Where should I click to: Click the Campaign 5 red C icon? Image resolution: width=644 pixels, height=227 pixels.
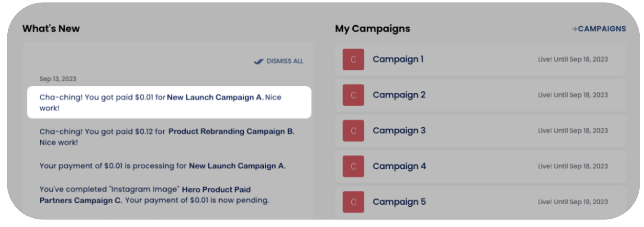point(353,202)
